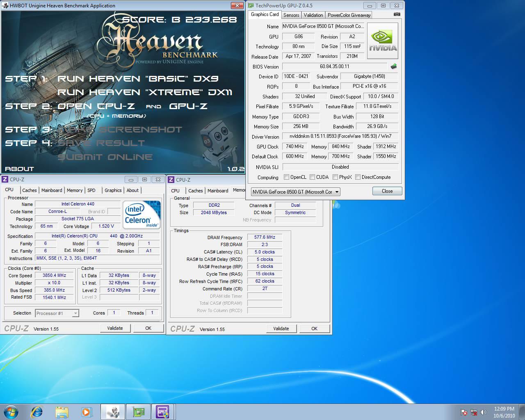Click the BIOS Version field 60.84.35.00.11

pos(335,66)
